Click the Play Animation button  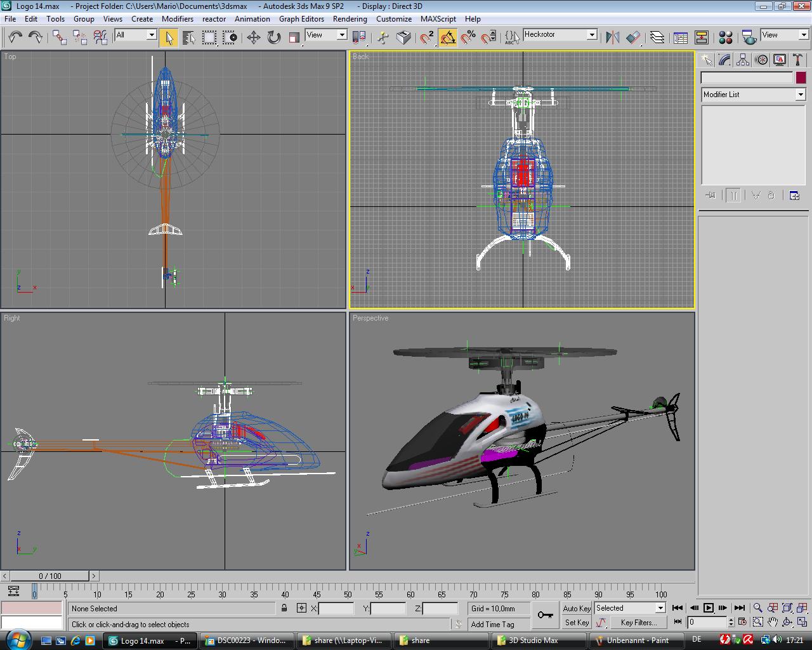[709, 607]
